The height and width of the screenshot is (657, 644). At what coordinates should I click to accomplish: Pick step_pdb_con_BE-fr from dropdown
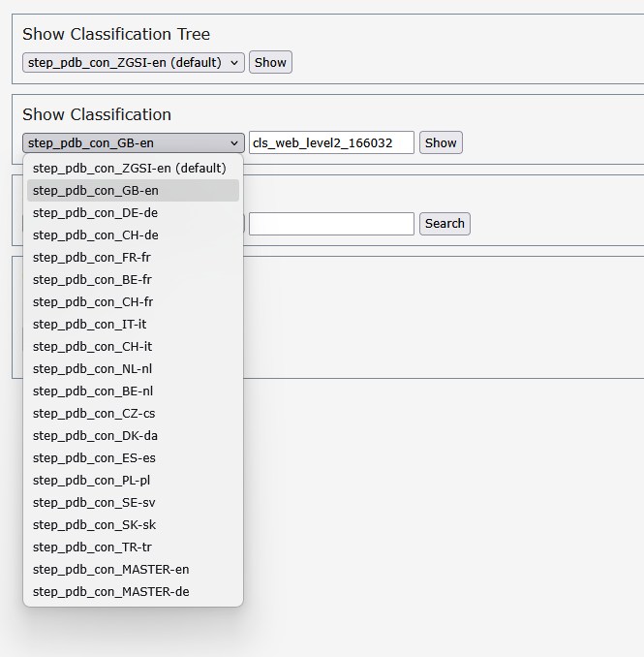[x=92, y=279]
